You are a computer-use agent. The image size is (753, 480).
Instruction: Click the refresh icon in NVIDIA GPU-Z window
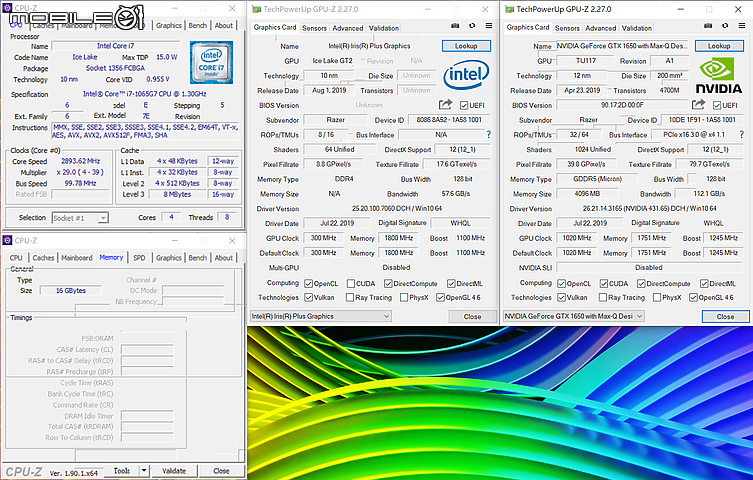click(x=725, y=26)
